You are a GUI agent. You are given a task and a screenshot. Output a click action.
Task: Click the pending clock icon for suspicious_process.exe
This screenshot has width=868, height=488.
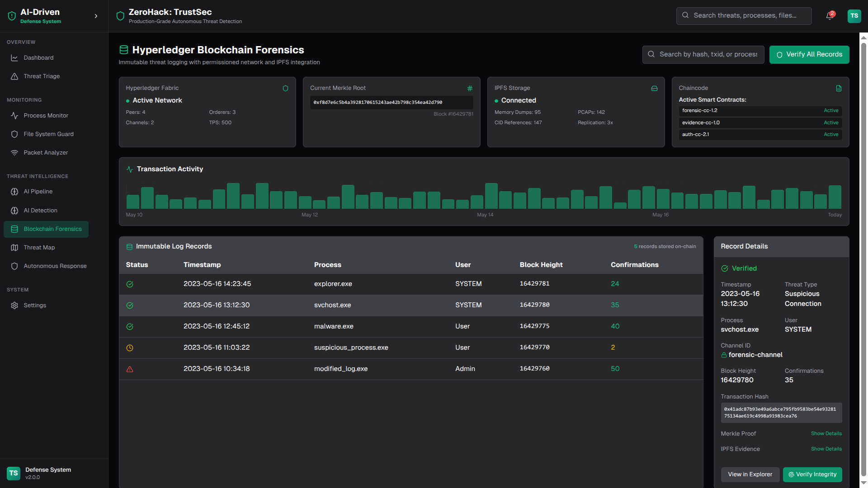click(130, 348)
